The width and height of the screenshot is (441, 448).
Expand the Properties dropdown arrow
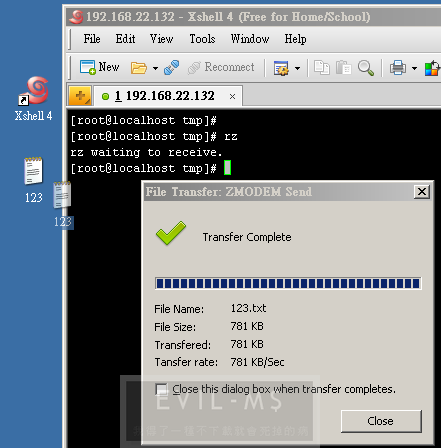tap(297, 68)
